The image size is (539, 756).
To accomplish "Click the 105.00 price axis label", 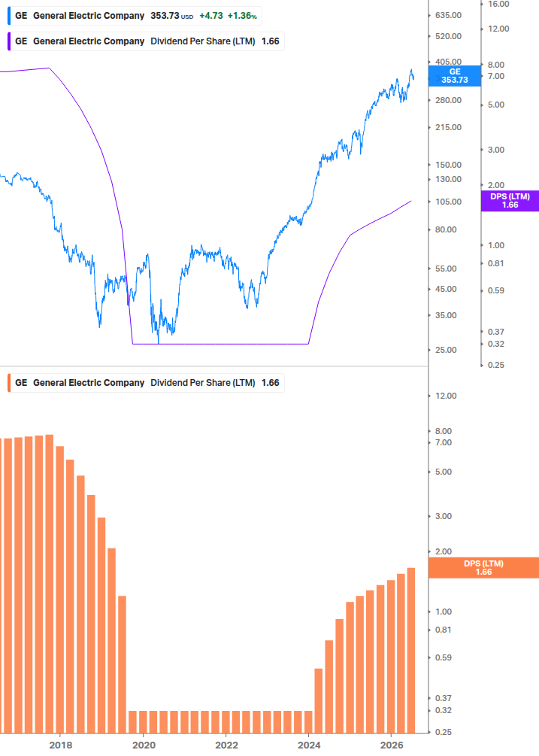I will pos(448,202).
